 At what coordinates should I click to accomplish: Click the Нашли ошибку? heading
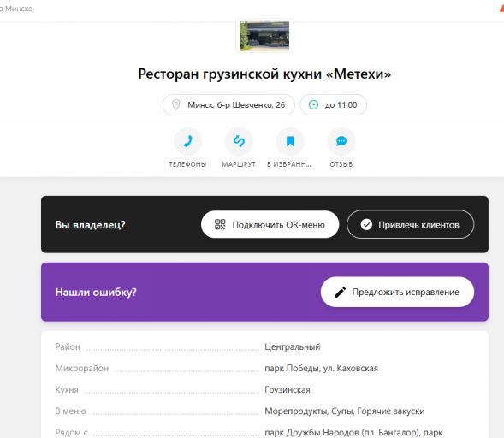point(96,292)
